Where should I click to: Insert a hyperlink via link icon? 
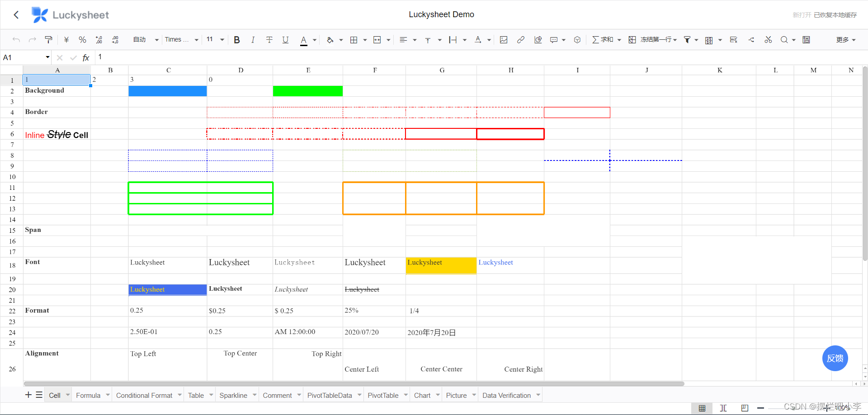[x=521, y=40]
